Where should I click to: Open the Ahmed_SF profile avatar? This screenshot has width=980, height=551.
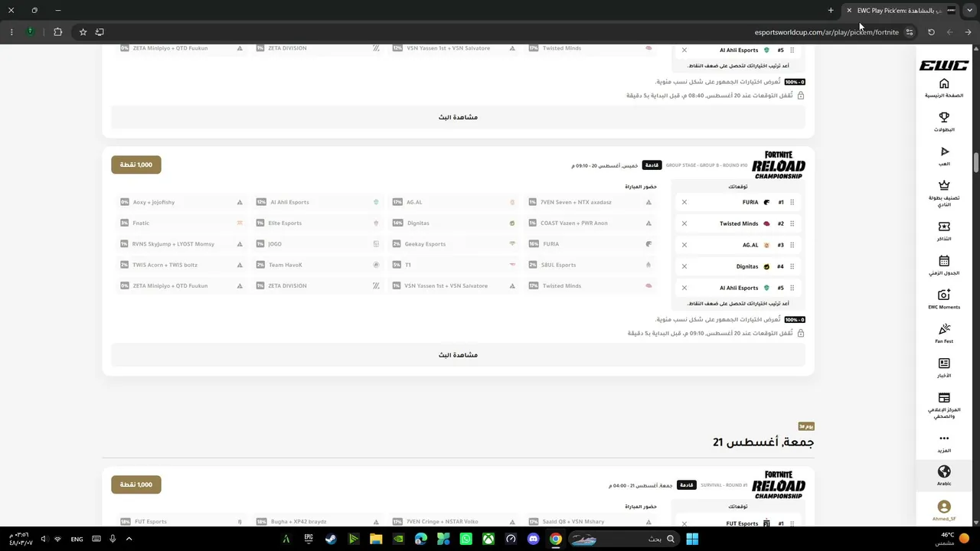pos(944,507)
